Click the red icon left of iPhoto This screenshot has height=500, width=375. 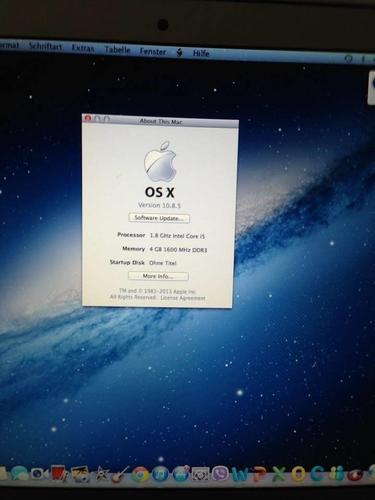tap(60, 473)
